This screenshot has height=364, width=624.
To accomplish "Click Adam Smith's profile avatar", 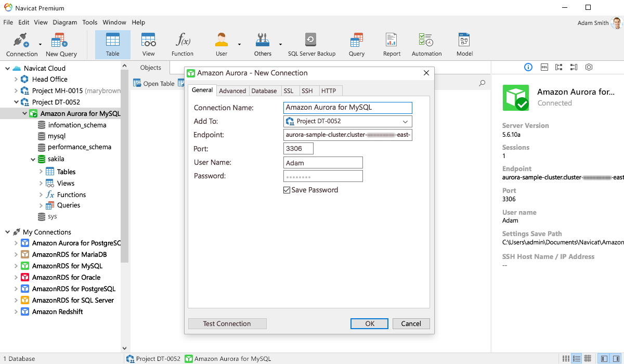I will click(617, 23).
